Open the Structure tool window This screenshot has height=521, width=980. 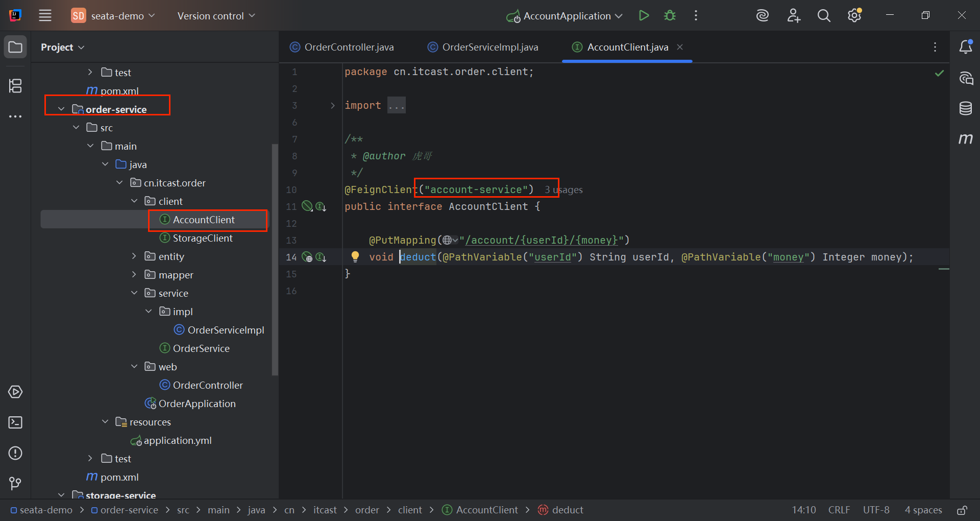(15, 86)
